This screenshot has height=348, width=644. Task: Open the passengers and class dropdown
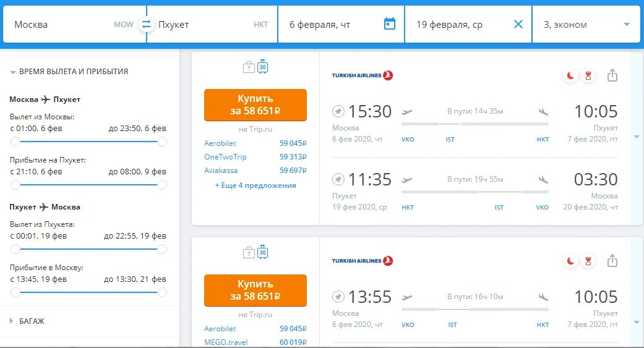(x=586, y=25)
